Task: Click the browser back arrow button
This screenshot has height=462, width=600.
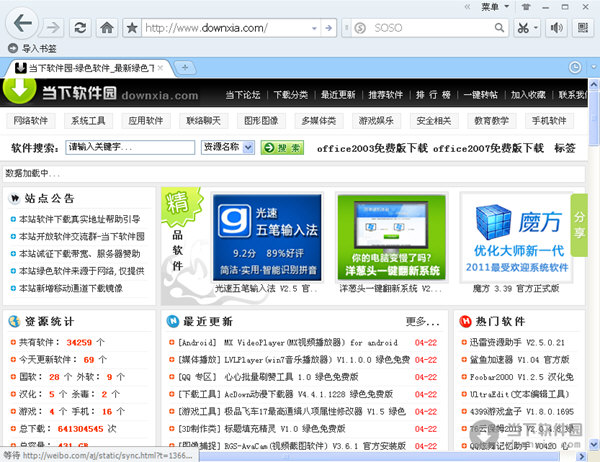Action: coord(22,24)
